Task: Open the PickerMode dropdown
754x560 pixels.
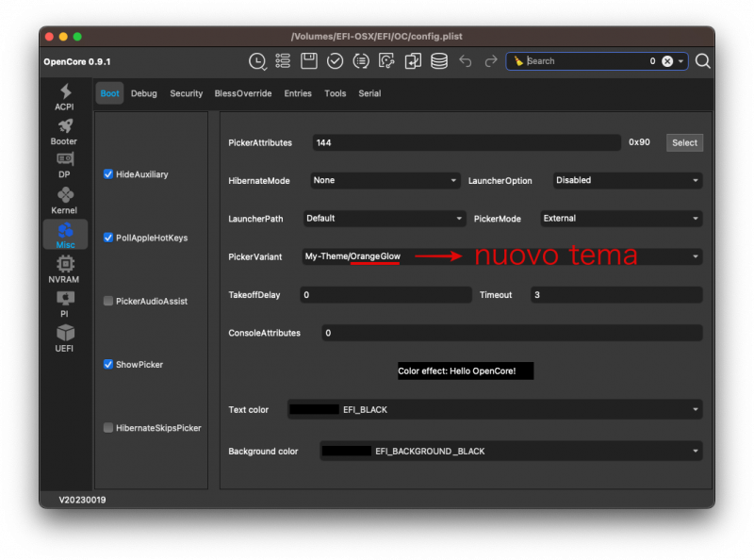Action: coord(621,218)
